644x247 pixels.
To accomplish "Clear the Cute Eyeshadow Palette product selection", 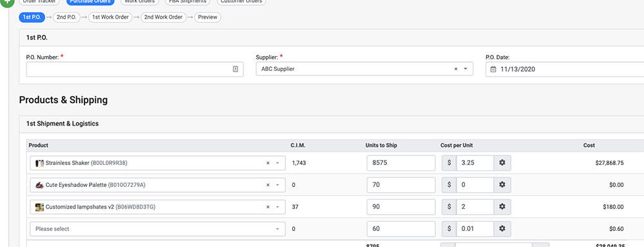I will [268, 185].
